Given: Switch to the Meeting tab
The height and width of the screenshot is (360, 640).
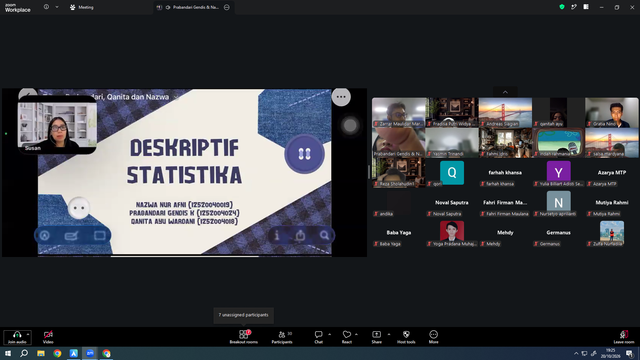Looking at the screenshot, I should tap(82, 7).
